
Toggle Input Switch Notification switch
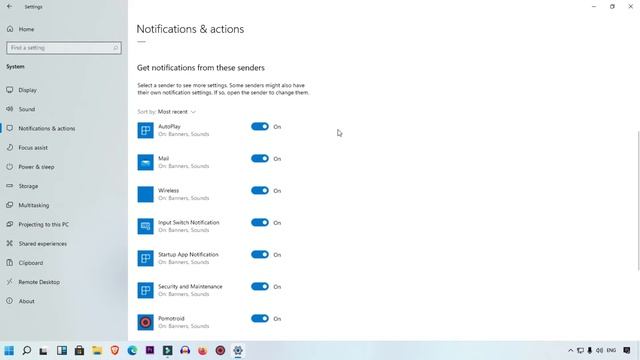click(x=260, y=222)
